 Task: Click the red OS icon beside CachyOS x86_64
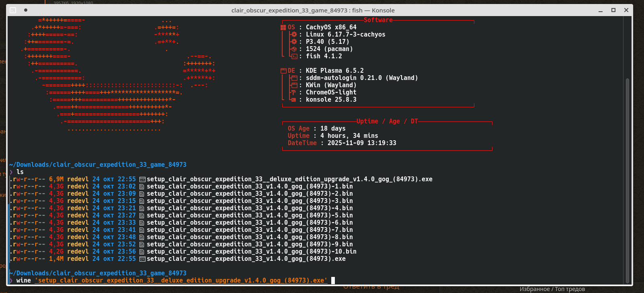(x=283, y=27)
